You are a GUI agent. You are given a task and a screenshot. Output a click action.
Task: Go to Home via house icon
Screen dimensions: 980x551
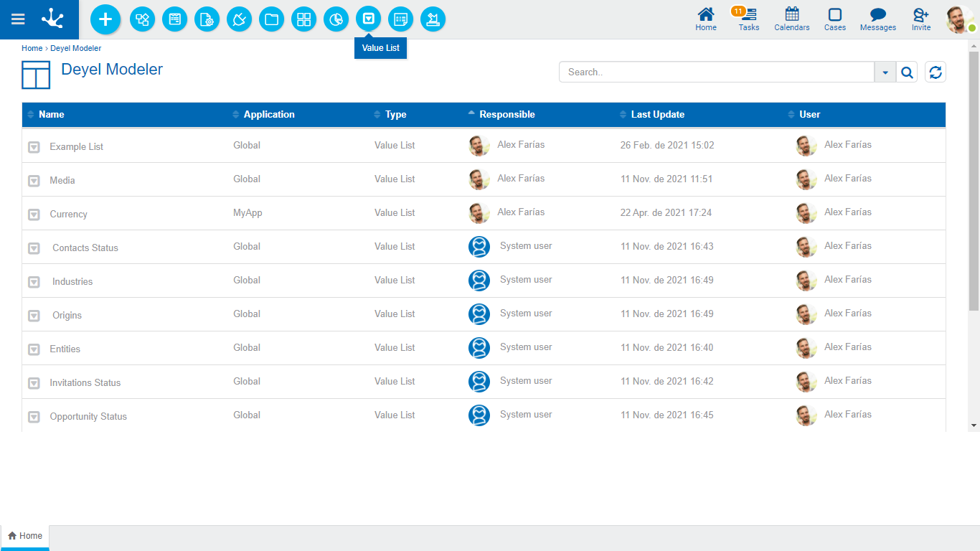[706, 19]
